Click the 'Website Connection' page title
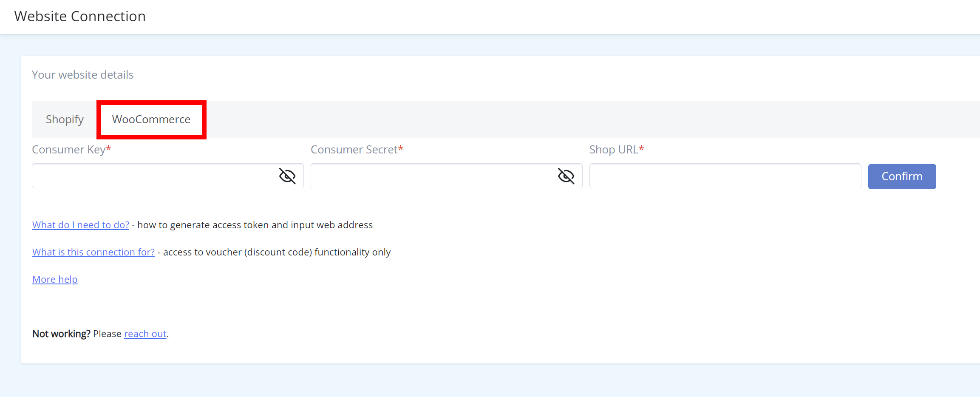The image size is (980, 397). click(x=80, y=16)
